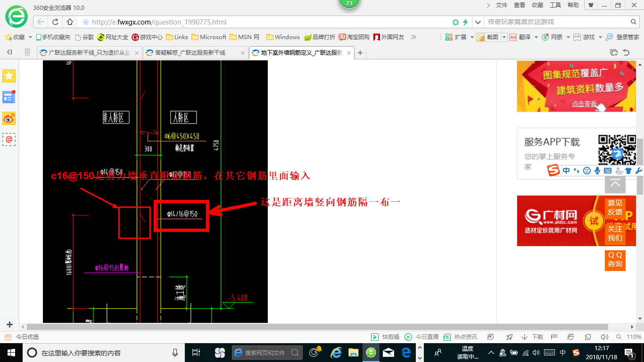Open 淘宝团购 bookmark

click(354, 37)
